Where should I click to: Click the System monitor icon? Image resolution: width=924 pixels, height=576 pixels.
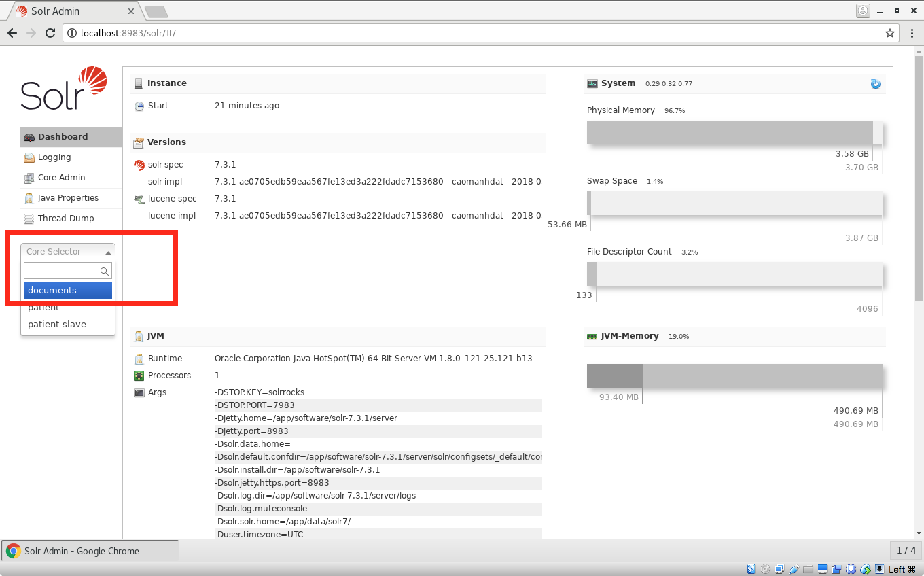click(x=592, y=84)
